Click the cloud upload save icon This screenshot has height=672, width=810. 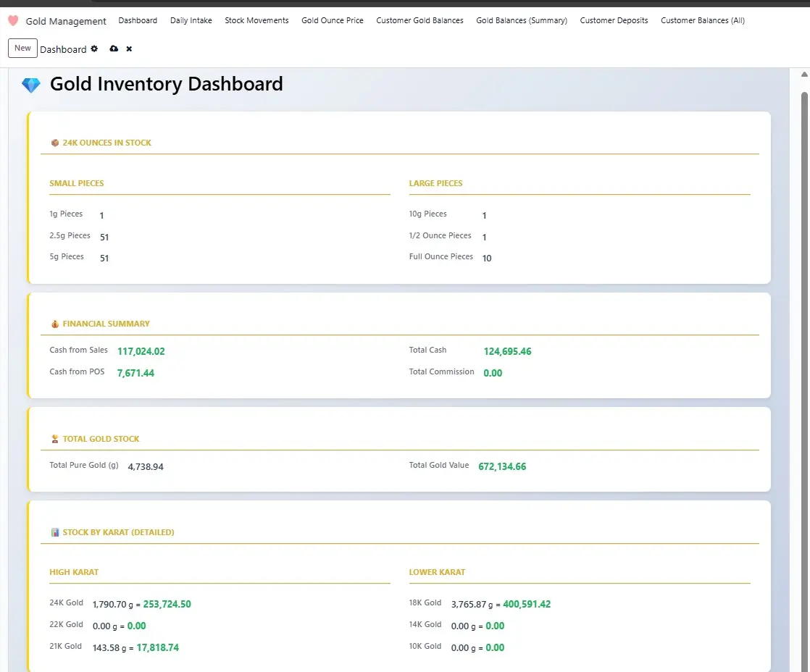(114, 49)
